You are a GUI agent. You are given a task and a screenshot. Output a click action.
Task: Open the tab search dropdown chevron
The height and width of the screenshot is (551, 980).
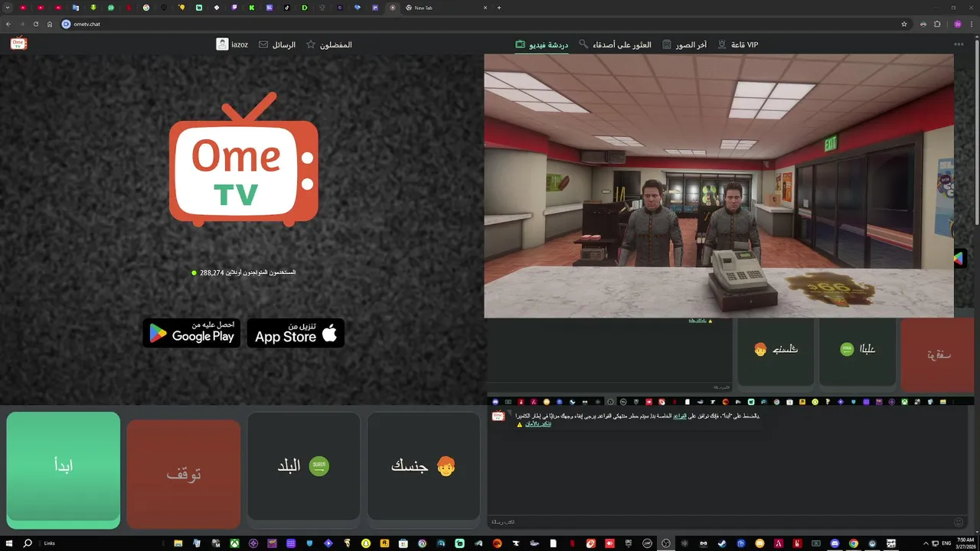[7, 8]
